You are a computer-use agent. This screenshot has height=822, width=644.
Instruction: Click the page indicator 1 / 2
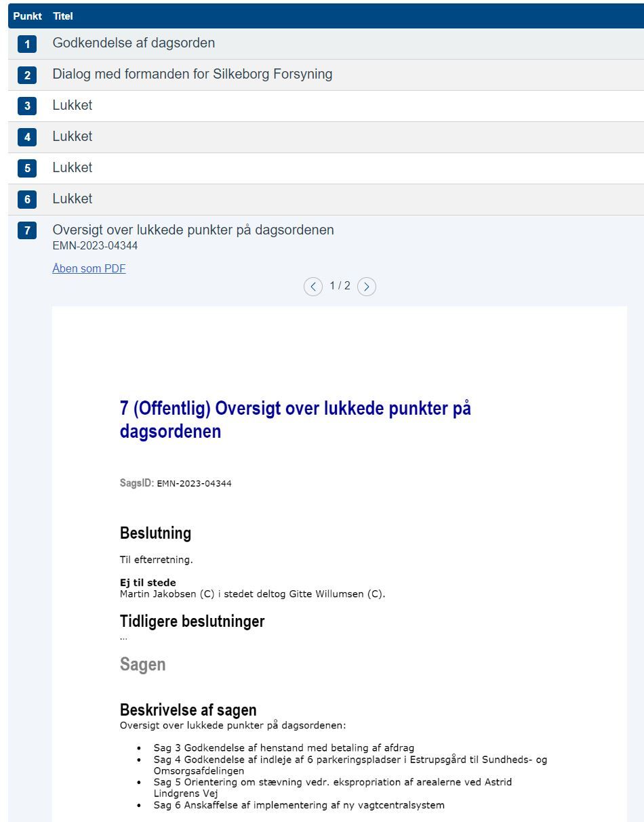pyautogui.click(x=340, y=286)
